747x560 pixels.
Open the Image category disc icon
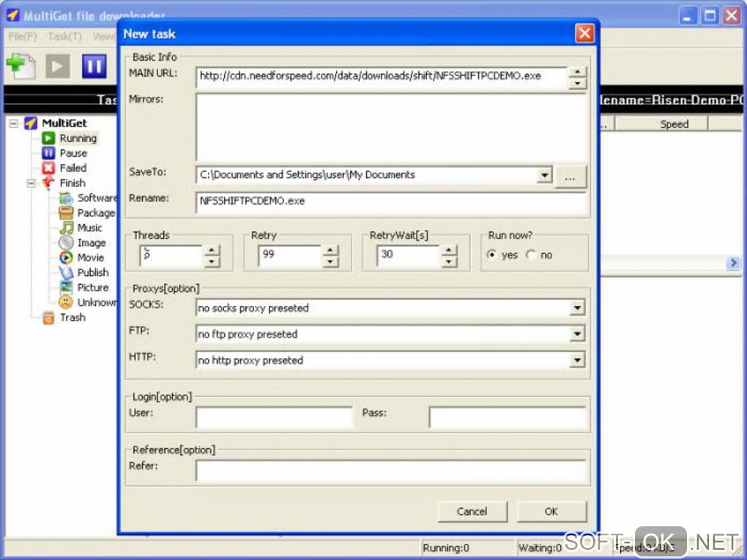(66, 243)
